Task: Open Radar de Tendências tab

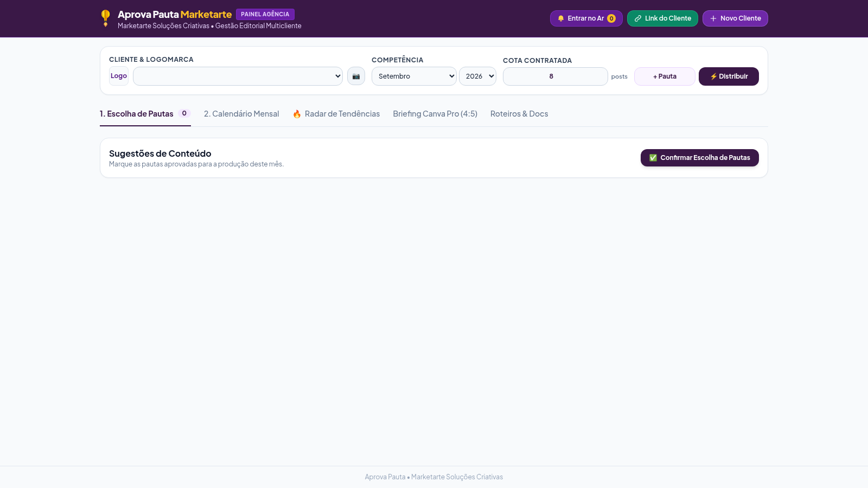Action: [x=336, y=114]
